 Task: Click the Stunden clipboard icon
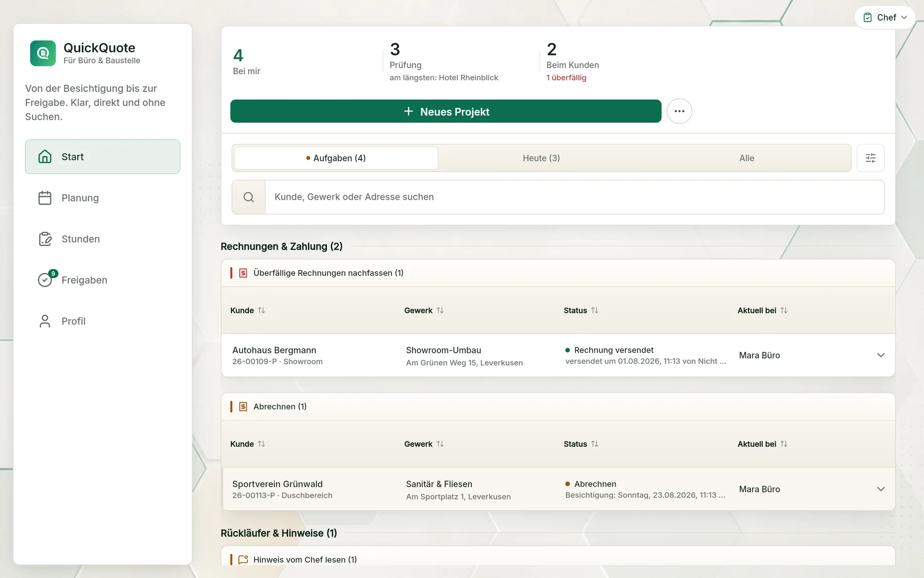(45, 239)
